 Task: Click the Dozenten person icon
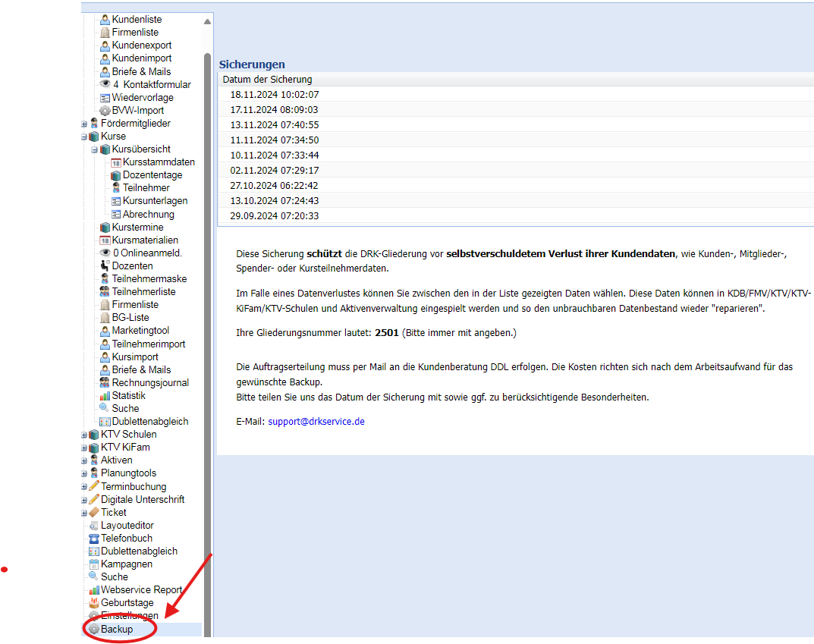(x=105, y=266)
